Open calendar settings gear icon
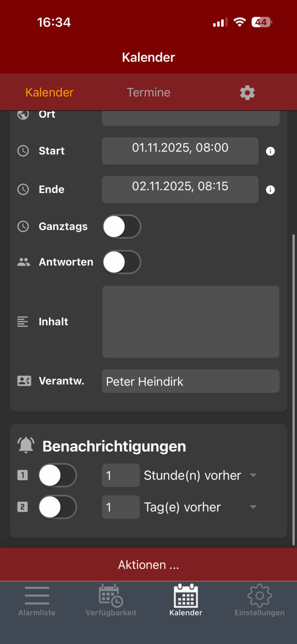This screenshot has width=297, height=644. 247,93
